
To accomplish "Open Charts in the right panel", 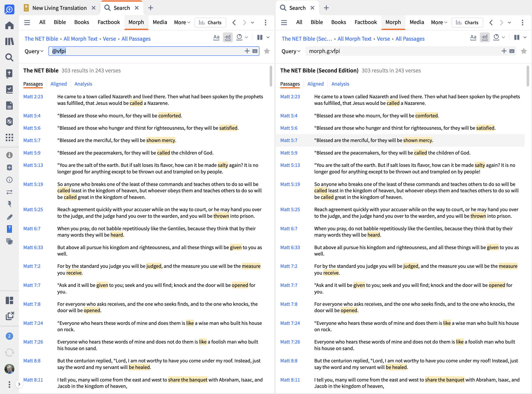I will point(467,22).
